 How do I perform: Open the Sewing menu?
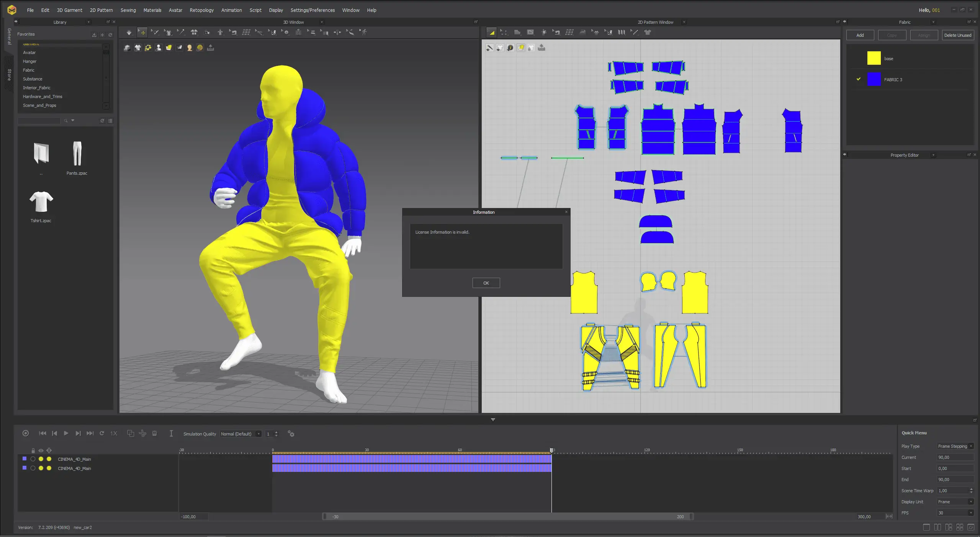128,10
